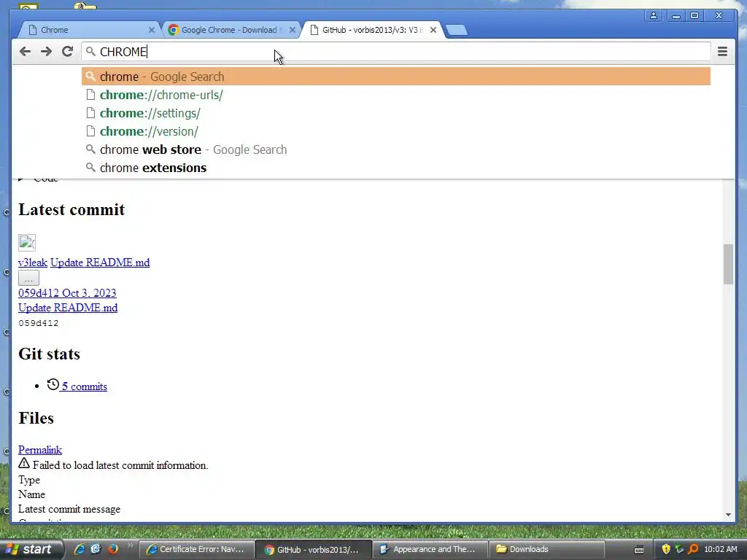Click the scrollbar down arrow
Viewport: 747px width, 560px height.
728,514
